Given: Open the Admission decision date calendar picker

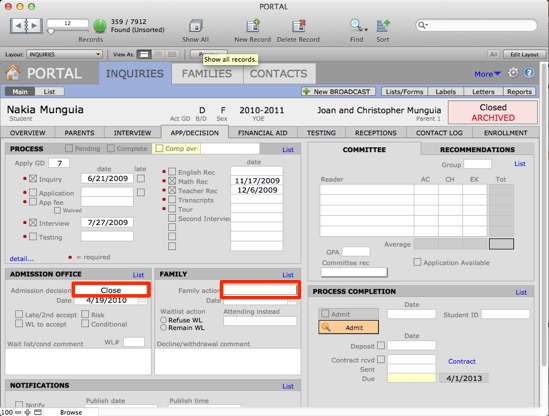Looking at the screenshot, I should pos(142,300).
